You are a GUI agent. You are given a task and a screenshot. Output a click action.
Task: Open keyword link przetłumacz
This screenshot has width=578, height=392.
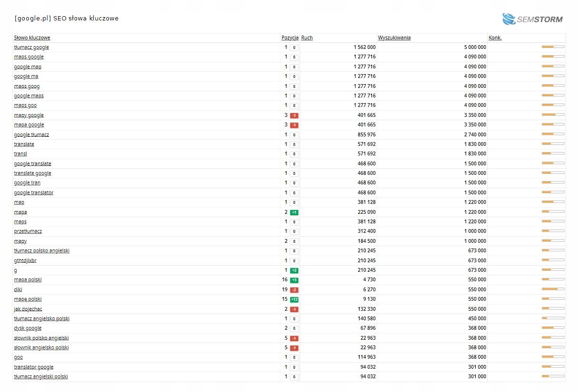click(28, 231)
